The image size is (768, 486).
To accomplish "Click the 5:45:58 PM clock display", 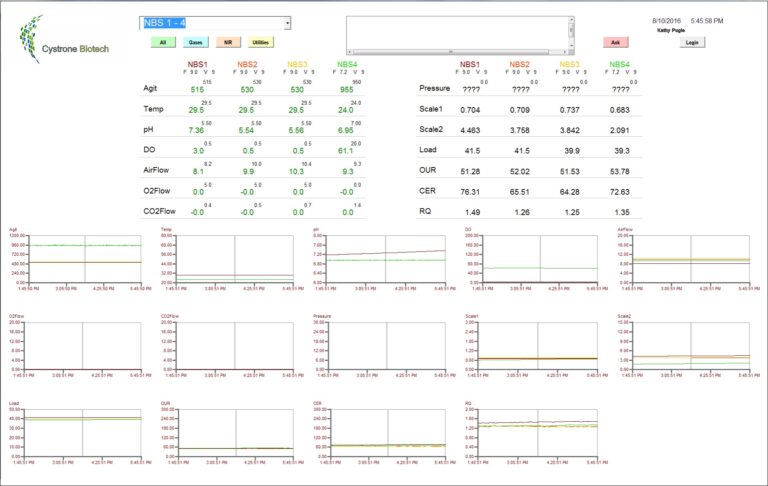I will pyautogui.click(x=707, y=21).
